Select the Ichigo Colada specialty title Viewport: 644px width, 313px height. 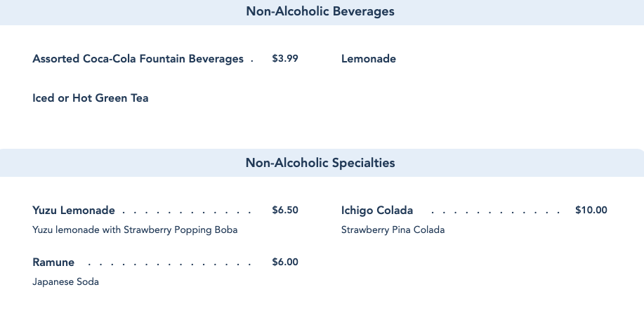pyautogui.click(x=377, y=211)
